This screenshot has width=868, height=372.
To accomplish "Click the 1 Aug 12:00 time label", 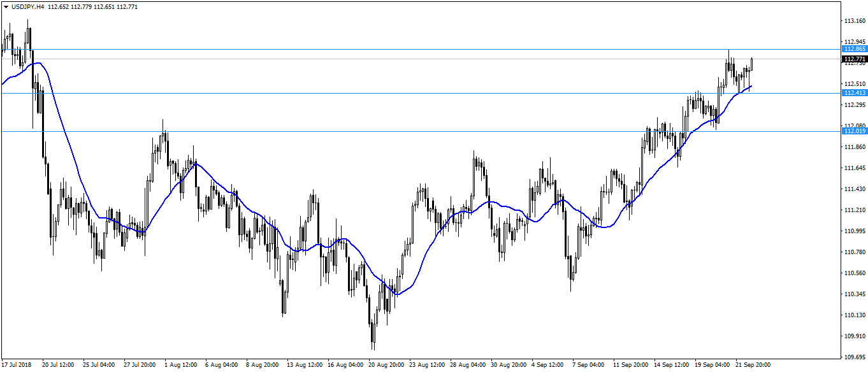I will click(x=180, y=366).
